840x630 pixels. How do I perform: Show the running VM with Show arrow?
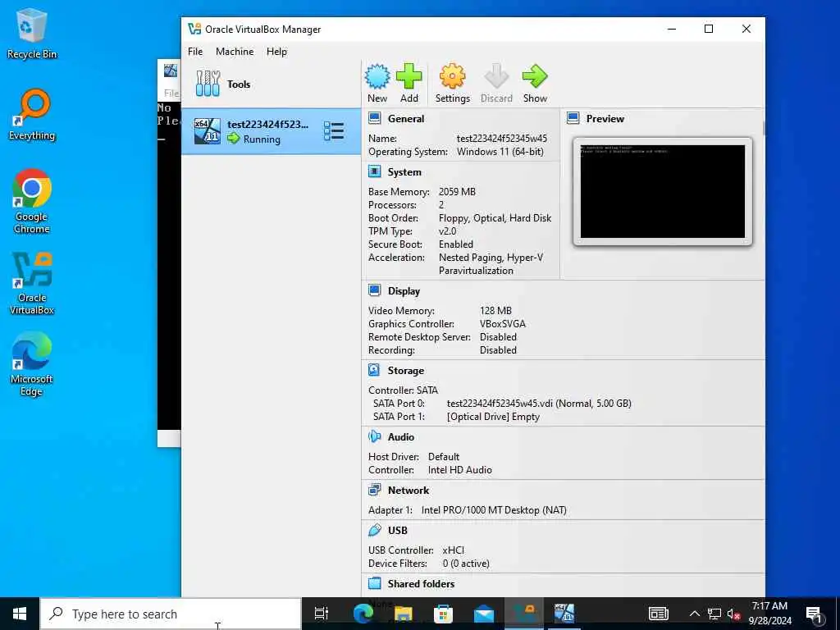pyautogui.click(x=535, y=83)
